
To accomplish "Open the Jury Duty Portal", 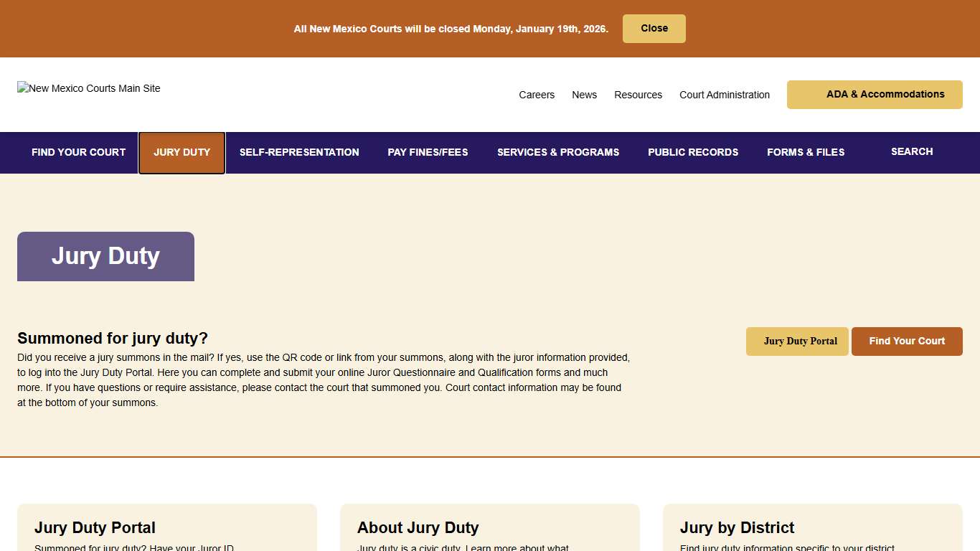I will click(797, 341).
